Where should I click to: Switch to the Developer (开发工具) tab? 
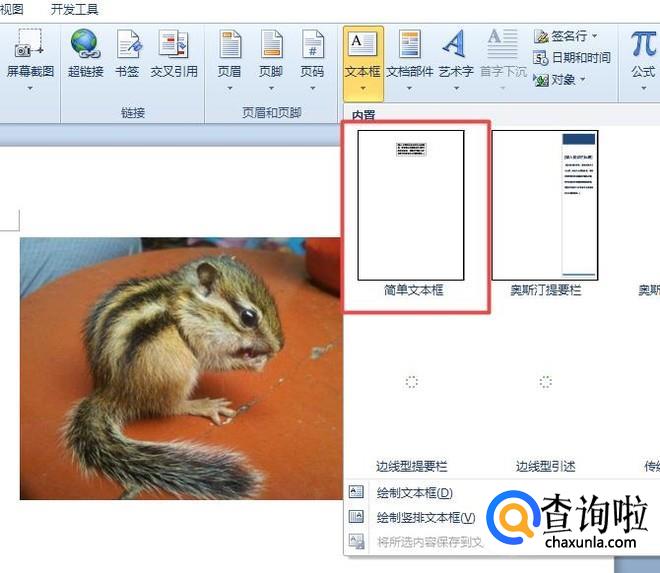74,9
